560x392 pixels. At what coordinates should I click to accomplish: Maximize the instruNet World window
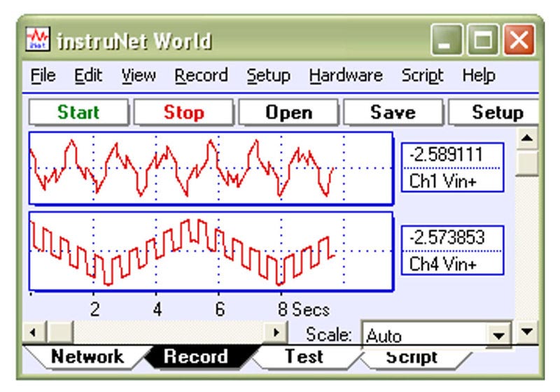[483, 40]
